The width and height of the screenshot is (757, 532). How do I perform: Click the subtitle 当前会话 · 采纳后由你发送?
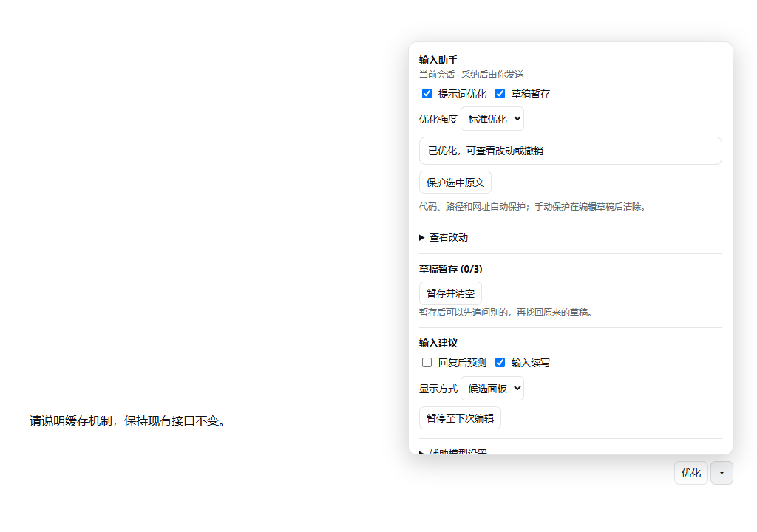[471, 75]
